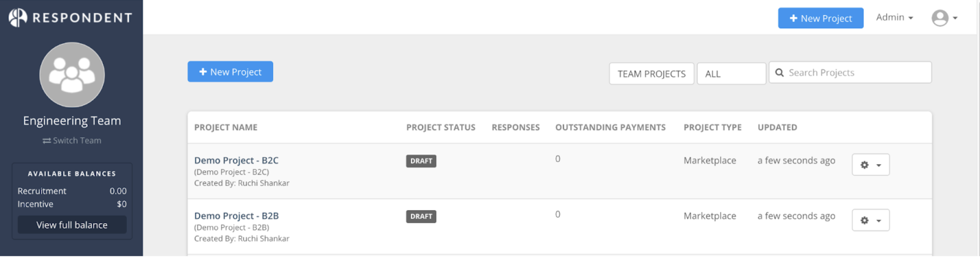The image size is (980, 259).
Task: Open the Demo Project - B2C link
Action: point(236,160)
